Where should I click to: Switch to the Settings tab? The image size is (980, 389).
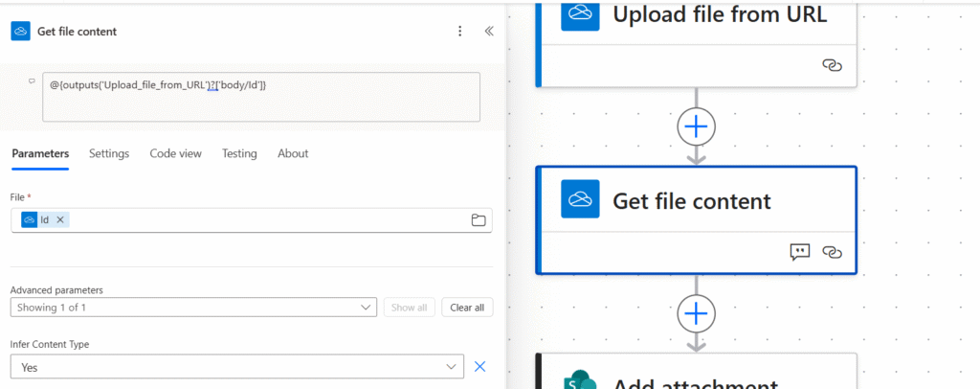pos(109,153)
